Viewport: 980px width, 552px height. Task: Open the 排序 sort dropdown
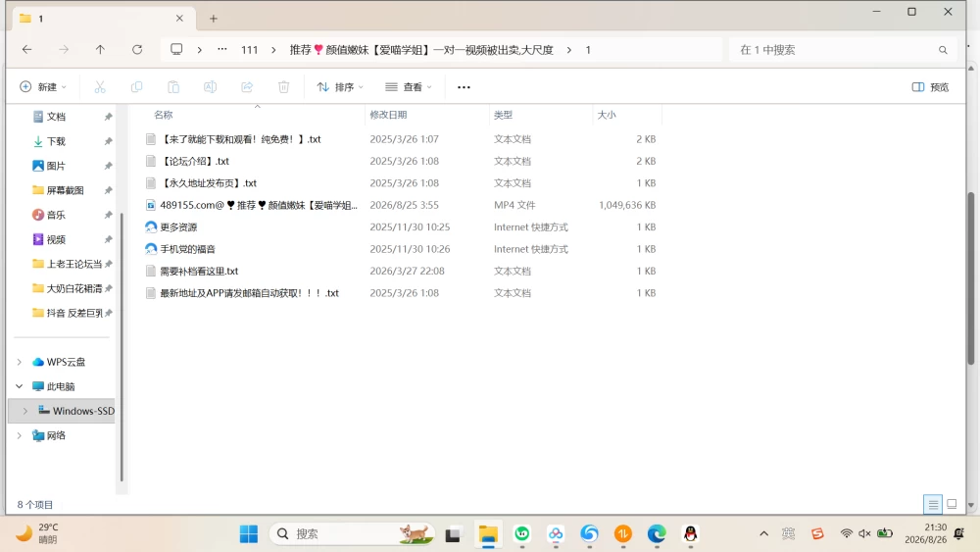click(x=340, y=87)
